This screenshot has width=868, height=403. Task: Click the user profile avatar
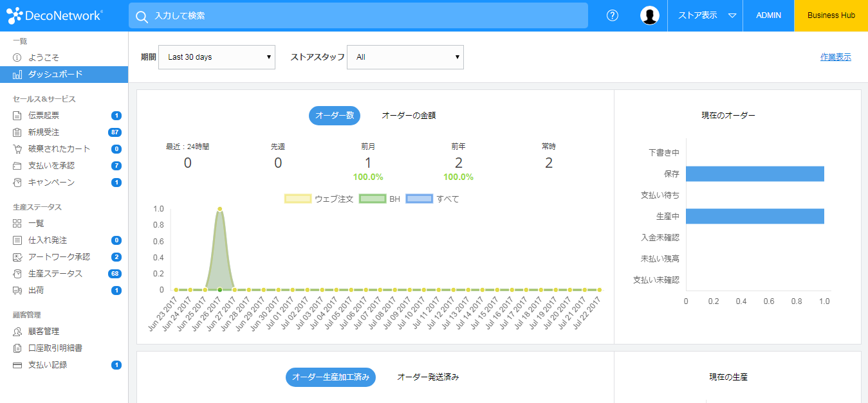pyautogui.click(x=650, y=15)
